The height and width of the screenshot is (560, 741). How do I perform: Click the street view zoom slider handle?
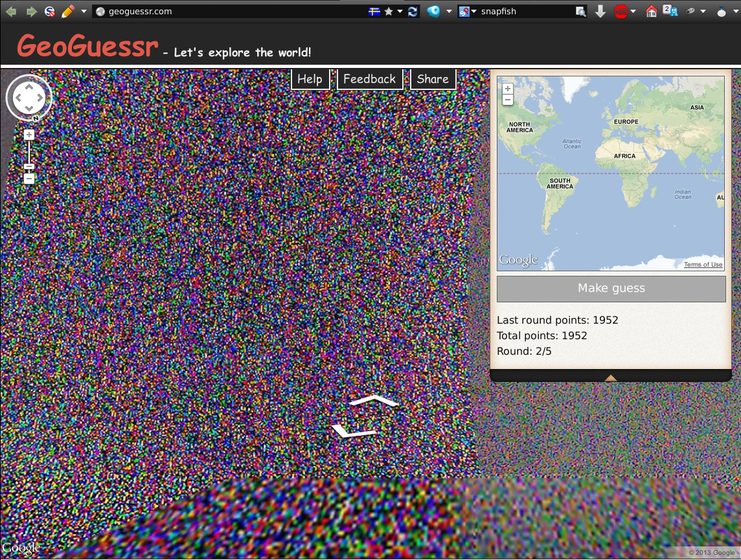point(29,166)
